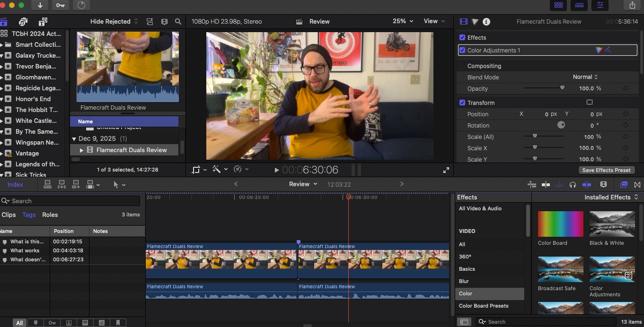Image resolution: width=644 pixels, height=327 pixels.
Task: Click Save Effects Preset button
Action: [x=606, y=170]
